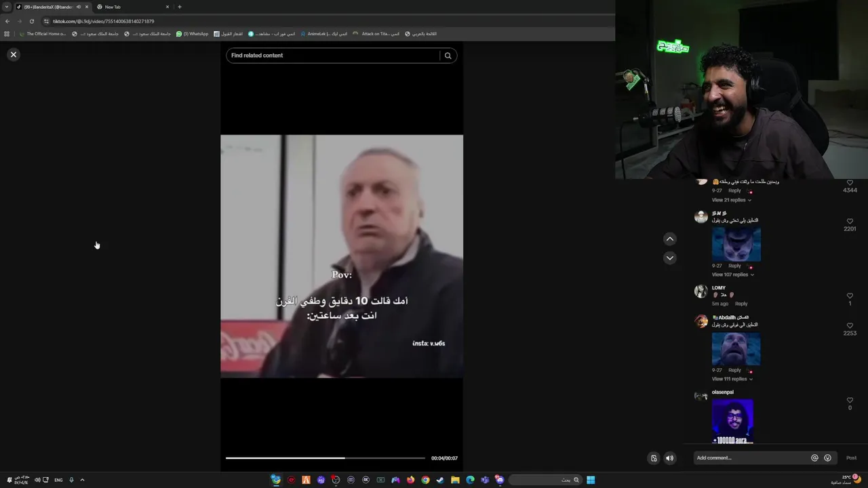Open Steam from the taskbar

pos(440,480)
